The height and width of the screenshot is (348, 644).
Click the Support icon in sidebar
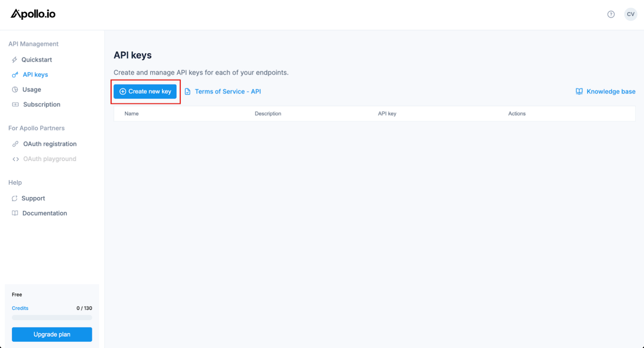coord(15,198)
